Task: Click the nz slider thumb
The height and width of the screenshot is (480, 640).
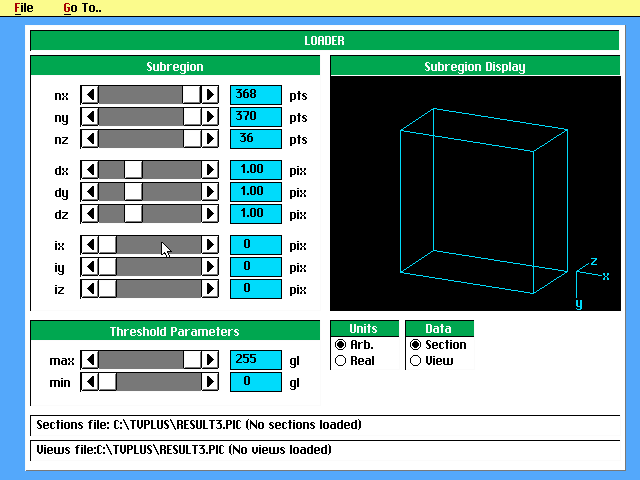Action: coord(191,139)
